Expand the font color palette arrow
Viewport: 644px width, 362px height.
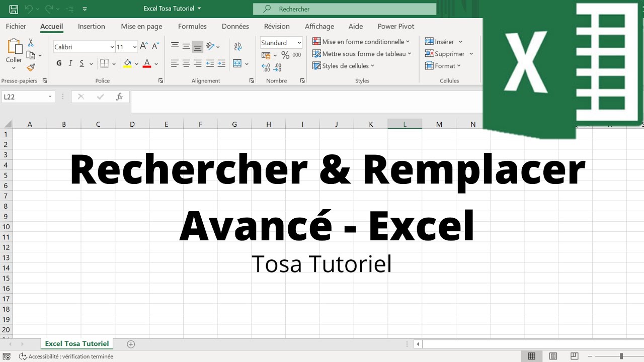click(x=156, y=64)
